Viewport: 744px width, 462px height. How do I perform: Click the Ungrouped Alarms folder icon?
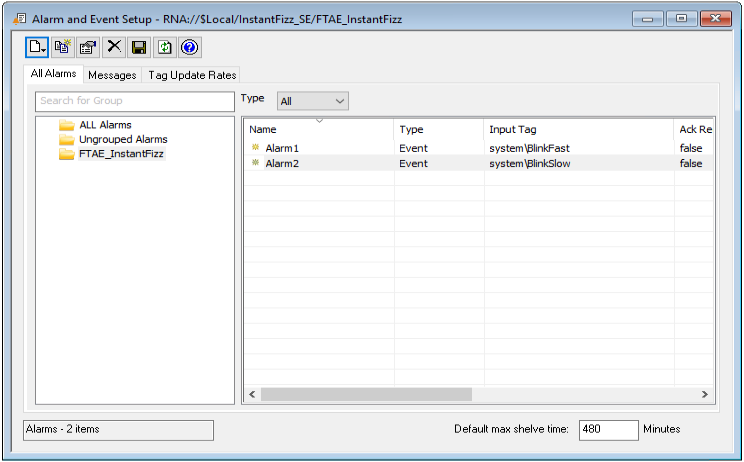click(67, 139)
